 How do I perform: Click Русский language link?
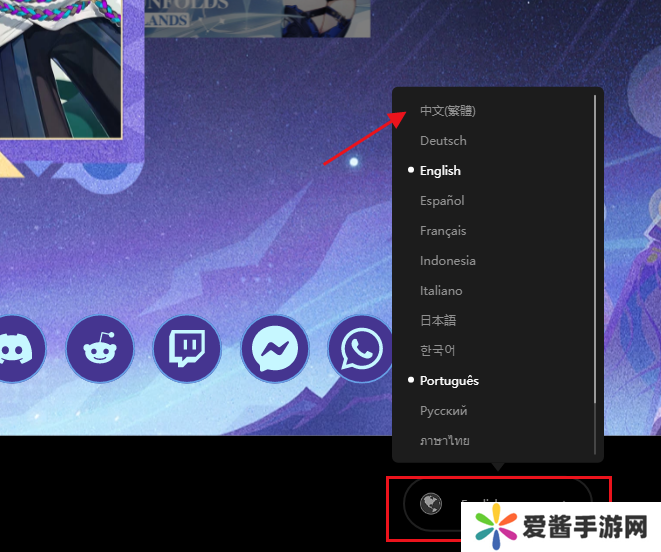pos(443,411)
